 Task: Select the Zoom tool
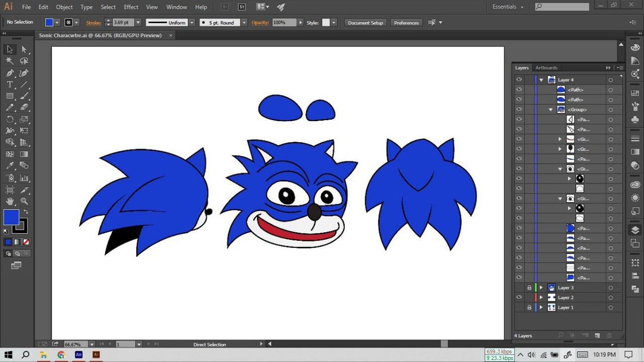[24, 201]
